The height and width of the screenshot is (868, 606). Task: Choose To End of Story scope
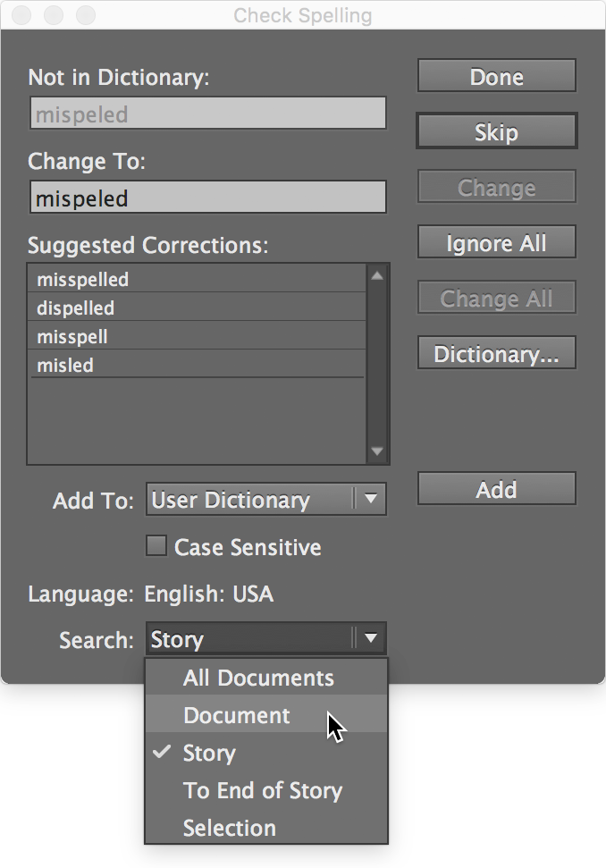[262, 790]
